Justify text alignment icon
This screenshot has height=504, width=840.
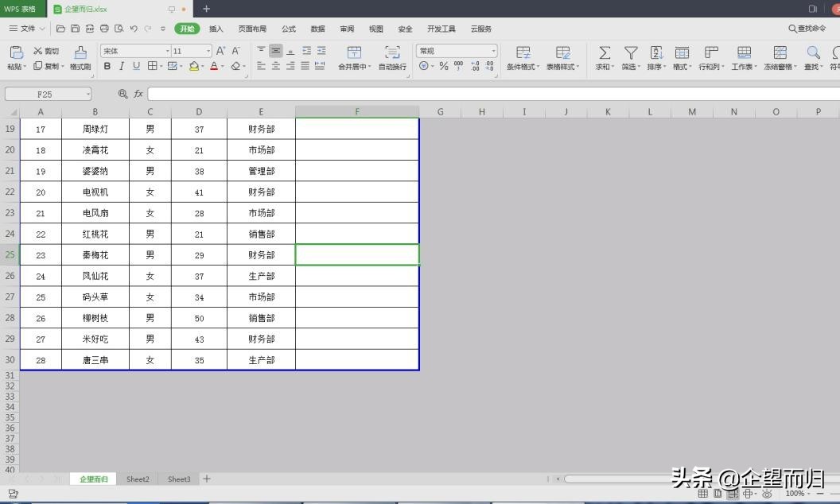tap(305, 66)
